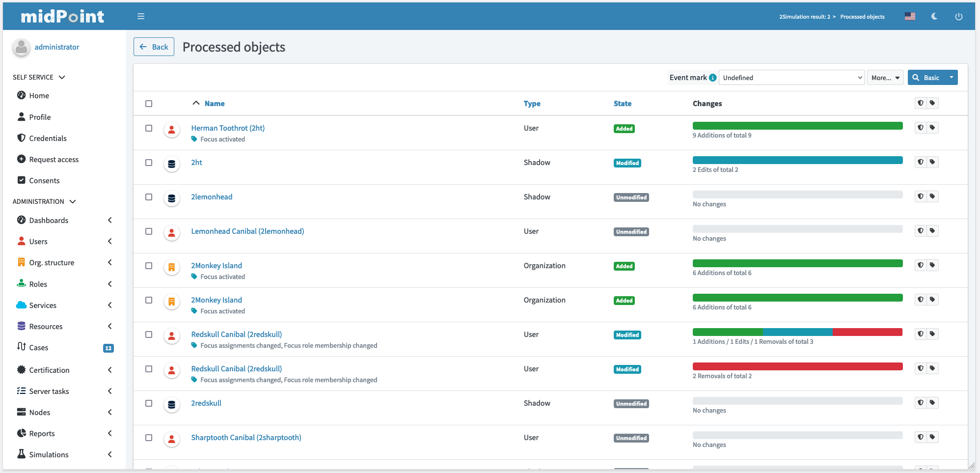Click the Back button
This screenshot has height=473, width=980.
click(x=154, y=47)
